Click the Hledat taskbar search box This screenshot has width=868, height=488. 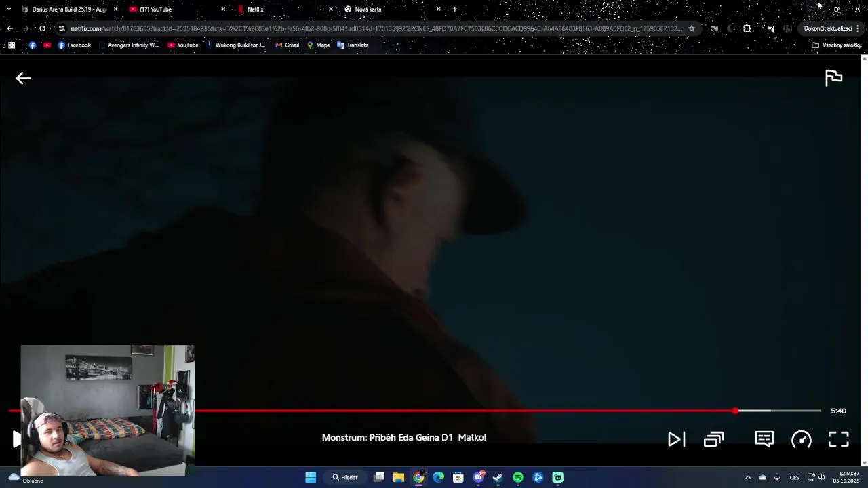(x=344, y=477)
